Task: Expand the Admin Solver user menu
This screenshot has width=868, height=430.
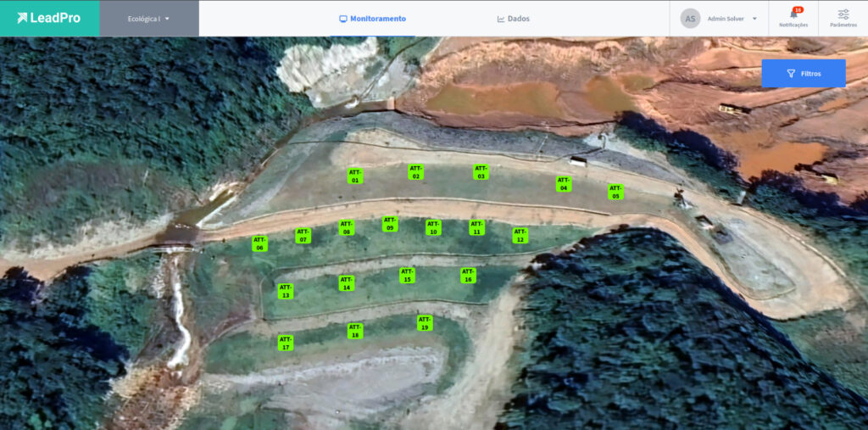Action: click(x=732, y=19)
